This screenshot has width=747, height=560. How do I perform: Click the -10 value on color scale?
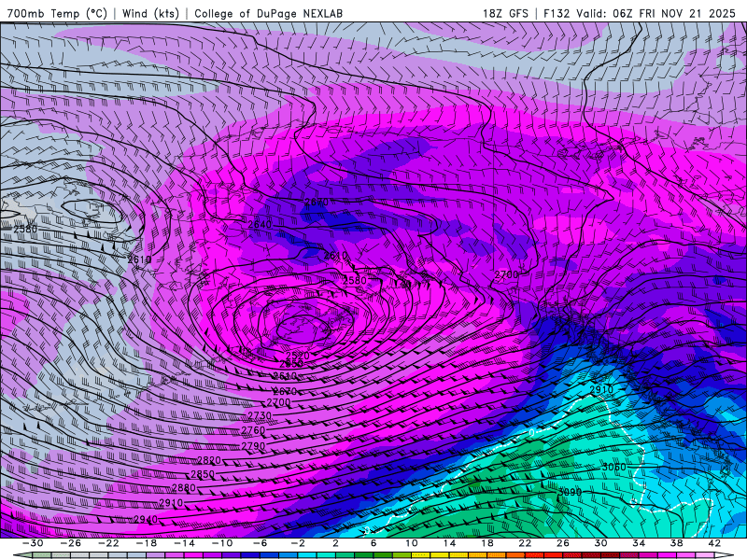tap(221, 543)
